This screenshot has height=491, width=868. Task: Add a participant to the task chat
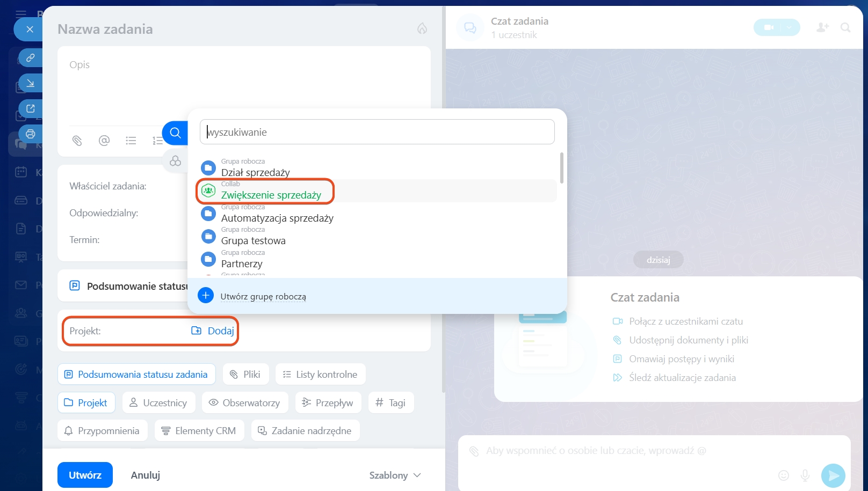[x=823, y=27]
